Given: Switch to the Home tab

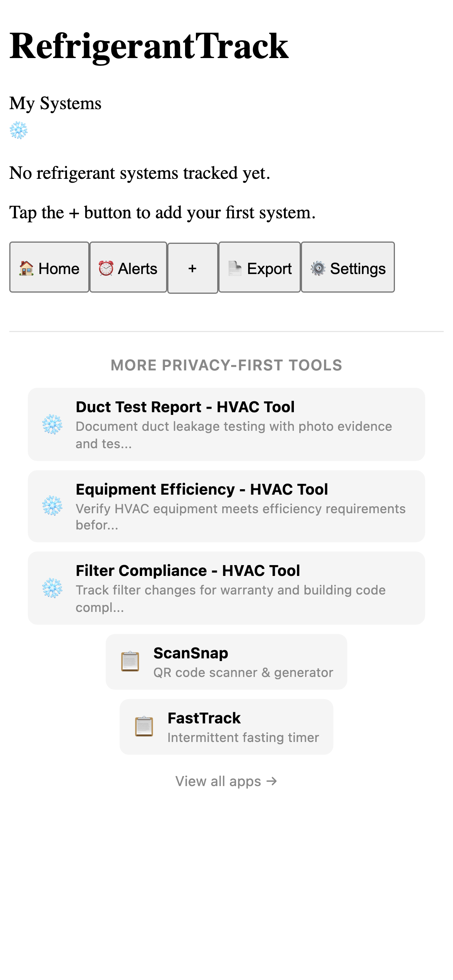Looking at the screenshot, I should coord(50,268).
